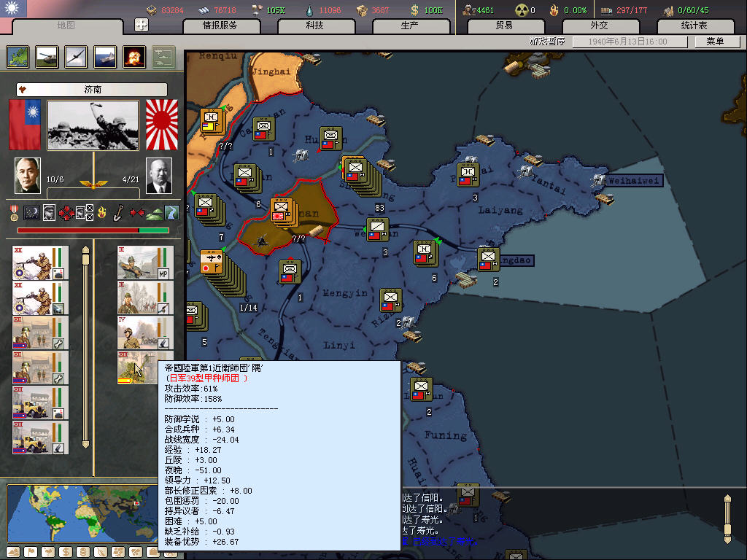747x560 pixels.
Task: Open the 生产 production tab
Action: 410,26
